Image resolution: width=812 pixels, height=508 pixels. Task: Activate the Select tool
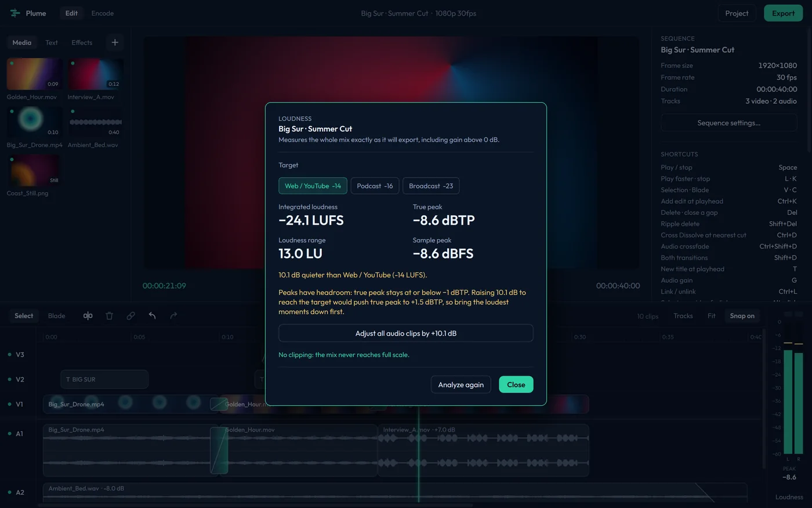pyautogui.click(x=24, y=316)
